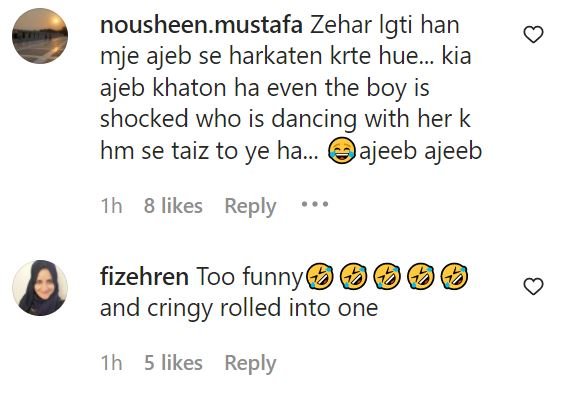Open the fizehren username profile link
Viewport: 561px width, 393px height.
coord(144,277)
